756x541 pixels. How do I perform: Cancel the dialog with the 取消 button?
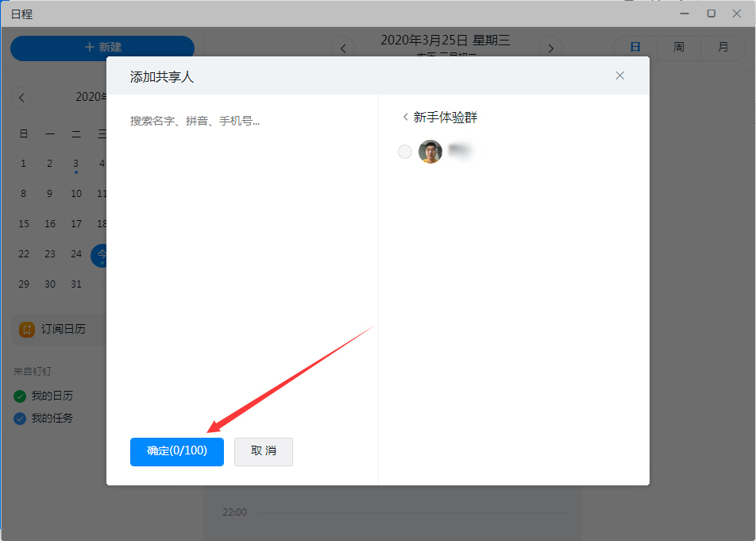click(263, 451)
